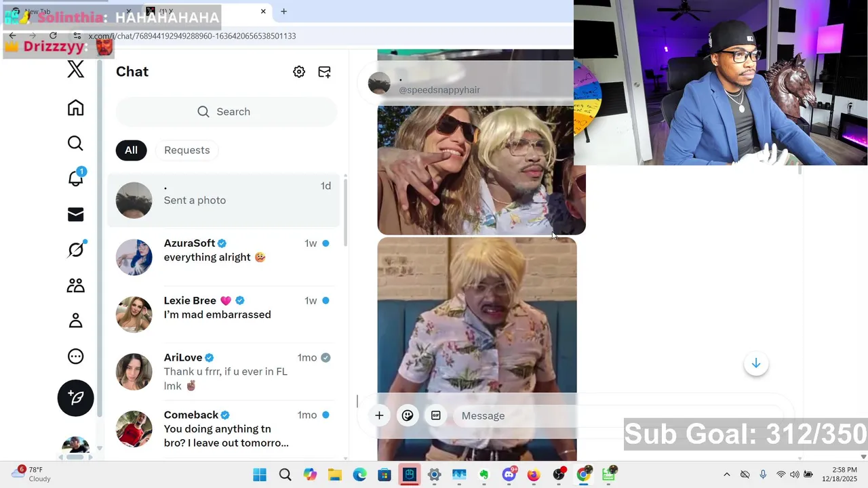
Task: Go to the X home logo
Action: (x=76, y=69)
